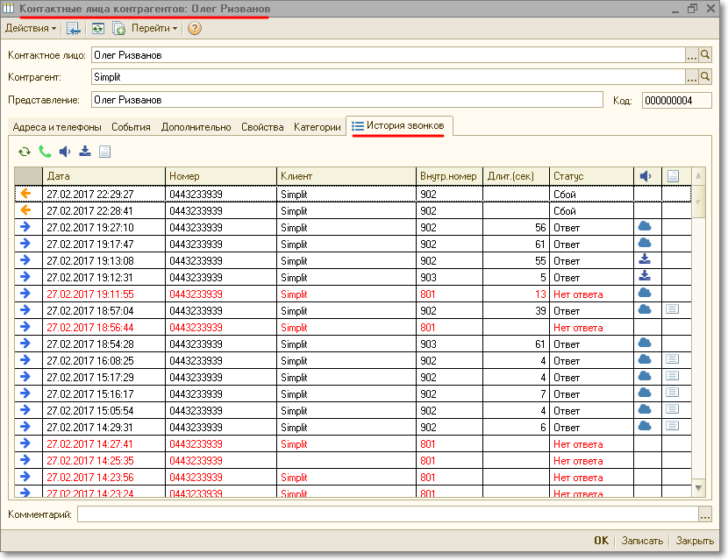Click ellipsis selector beside Контрагент field
Viewport: 728px width, 560px height.
click(x=692, y=77)
